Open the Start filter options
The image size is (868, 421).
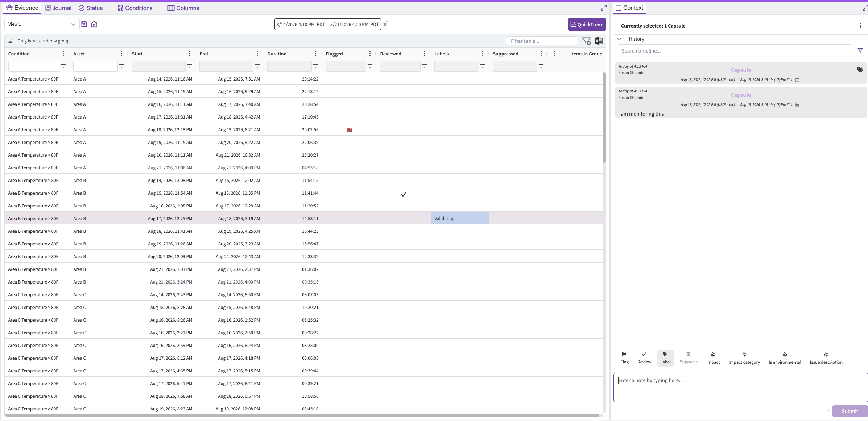[189, 66]
